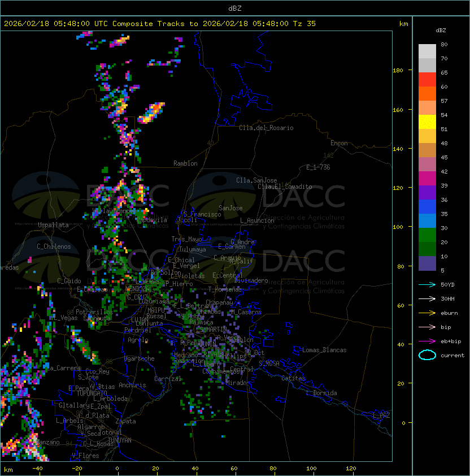Click the 'TUNUYAN' place label
470x476 pixels.
pos(120,440)
